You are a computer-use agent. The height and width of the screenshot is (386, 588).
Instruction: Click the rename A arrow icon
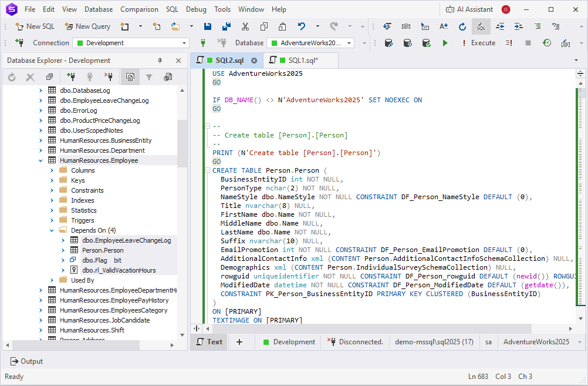pyautogui.click(x=444, y=26)
